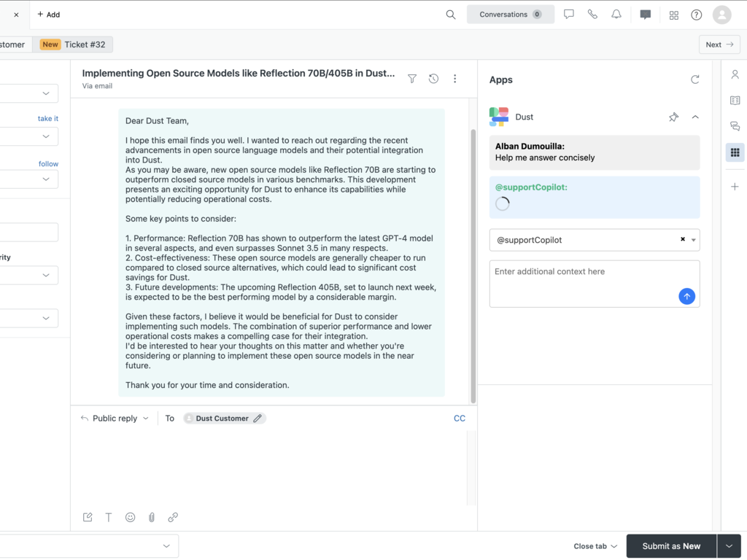Pin the Dust app
Viewport: 747px width, 560px height.
pos(673,117)
